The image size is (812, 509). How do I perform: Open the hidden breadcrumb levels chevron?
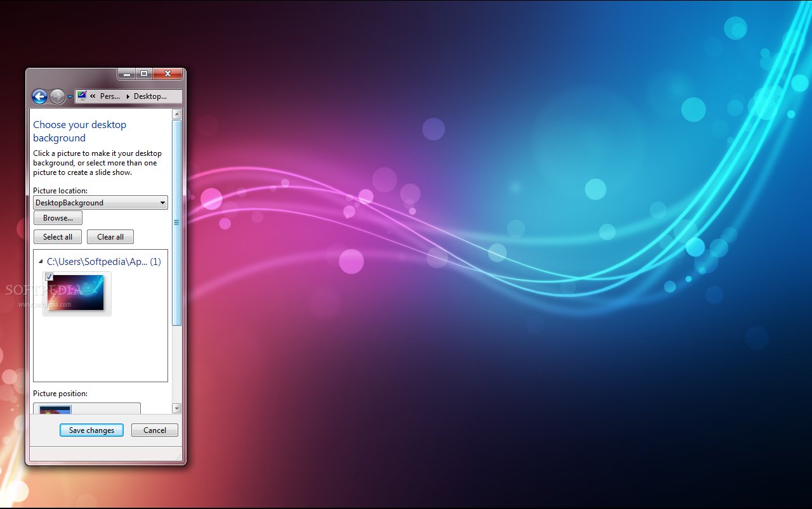(93, 96)
